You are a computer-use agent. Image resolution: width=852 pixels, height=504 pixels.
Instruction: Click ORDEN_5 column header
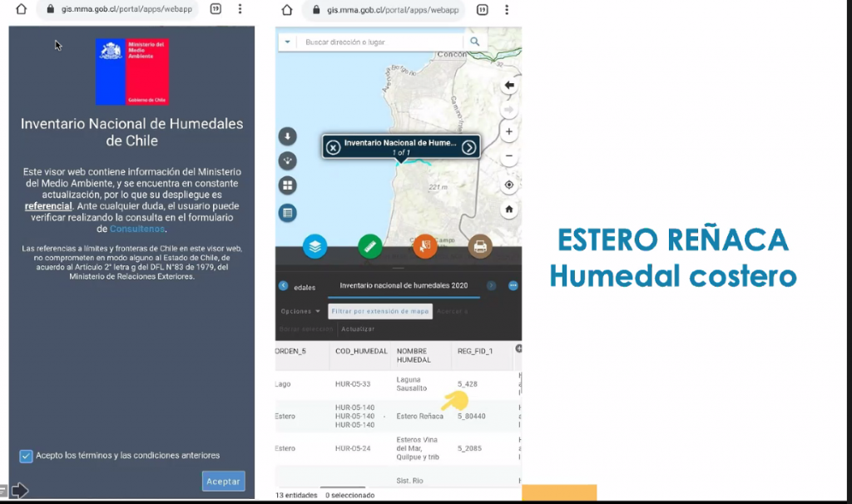click(x=290, y=352)
